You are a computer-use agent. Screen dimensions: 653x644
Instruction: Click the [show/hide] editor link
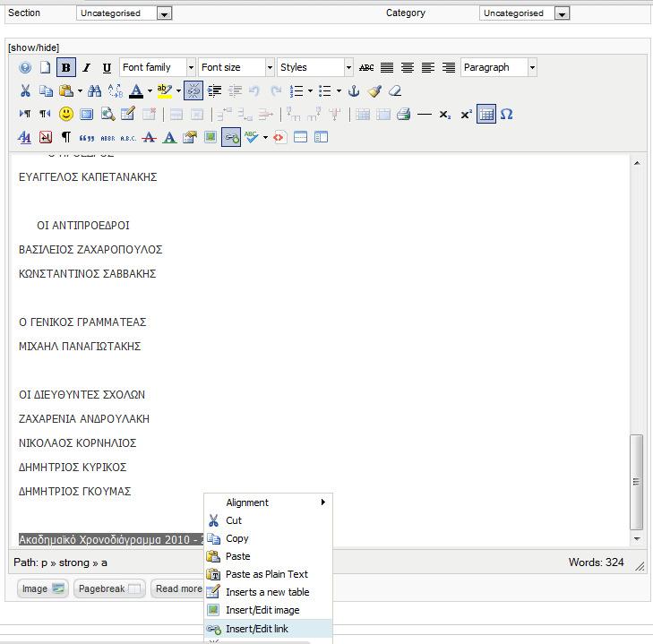(x=34, y=47)
